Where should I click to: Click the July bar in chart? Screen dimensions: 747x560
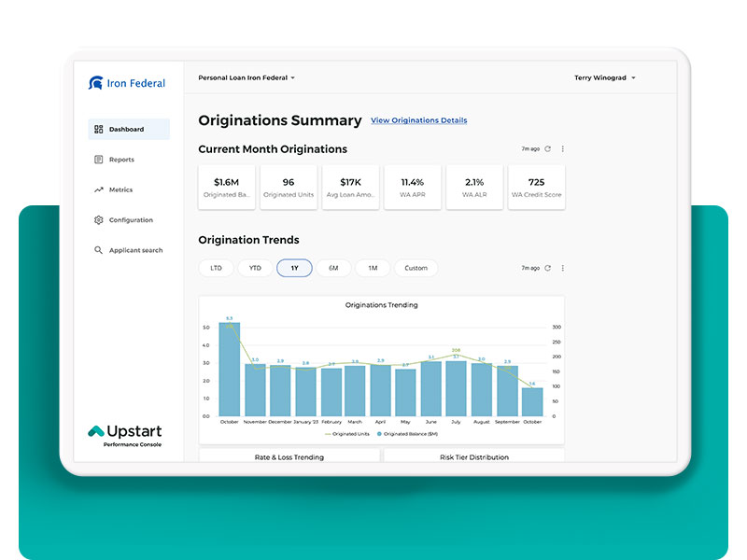pos(456,388)
